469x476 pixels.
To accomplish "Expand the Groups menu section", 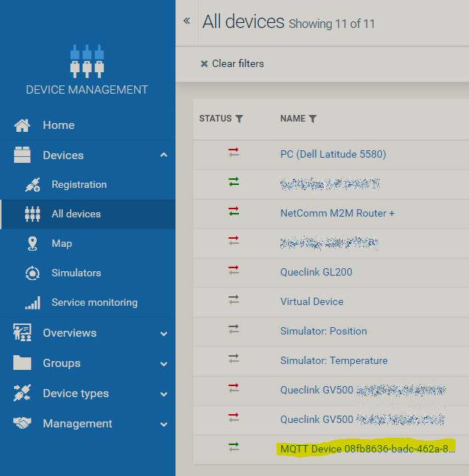I will 164,364.
